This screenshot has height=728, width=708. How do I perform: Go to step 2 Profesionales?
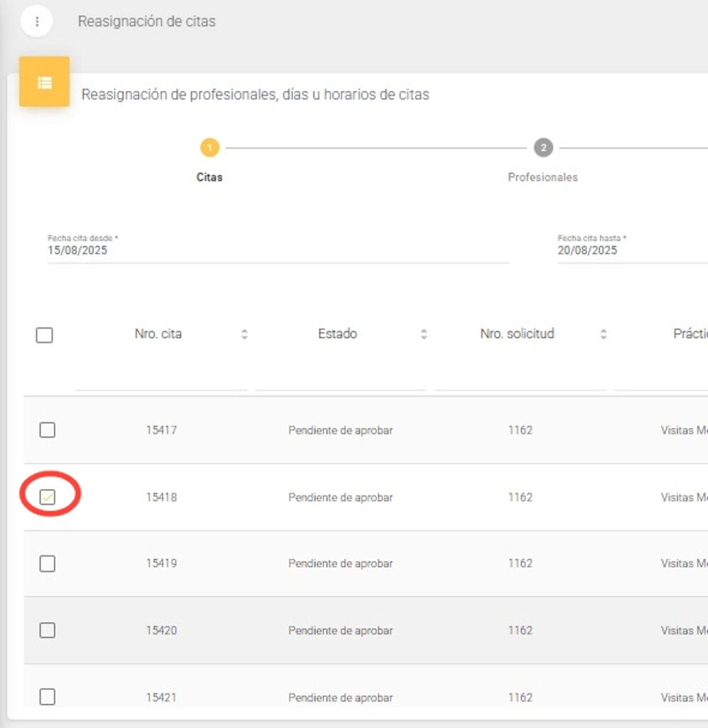coord(543,148)
